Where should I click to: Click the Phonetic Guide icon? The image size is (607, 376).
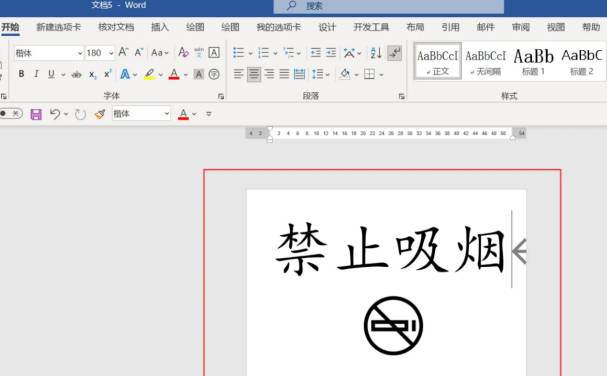click(x=199, y=52)
